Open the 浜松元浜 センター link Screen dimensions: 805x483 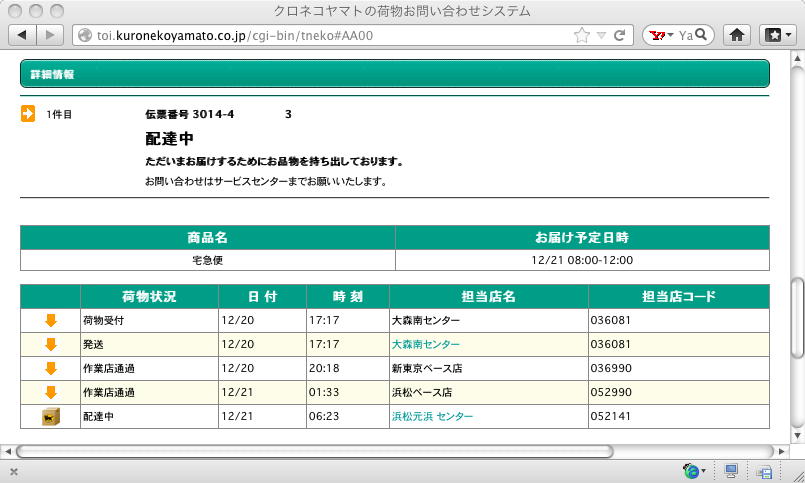432,416
